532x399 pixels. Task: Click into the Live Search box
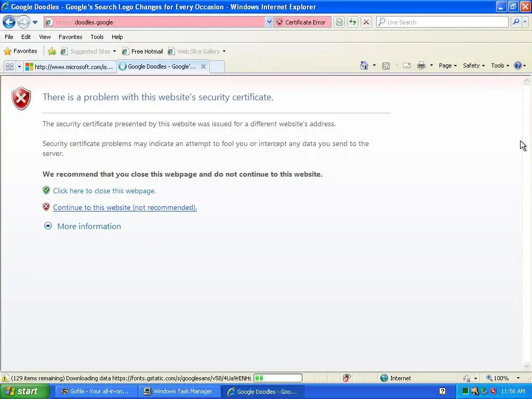tap(442, 22)
